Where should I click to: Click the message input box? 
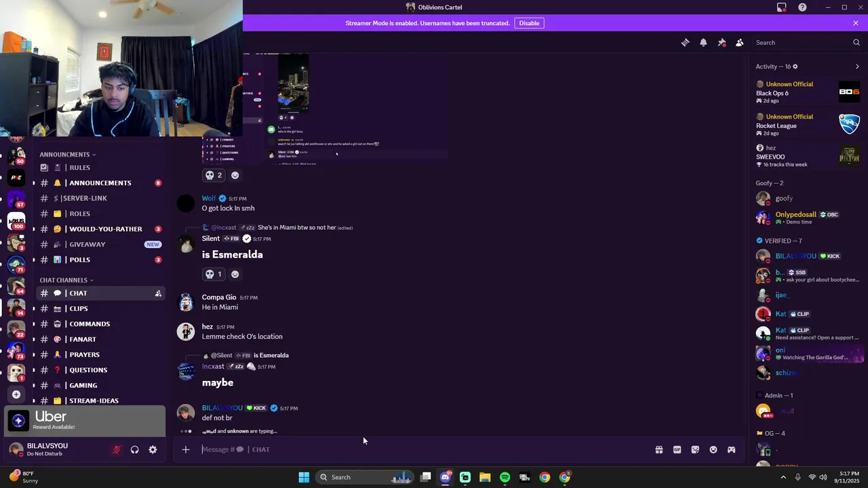[424, 449]
